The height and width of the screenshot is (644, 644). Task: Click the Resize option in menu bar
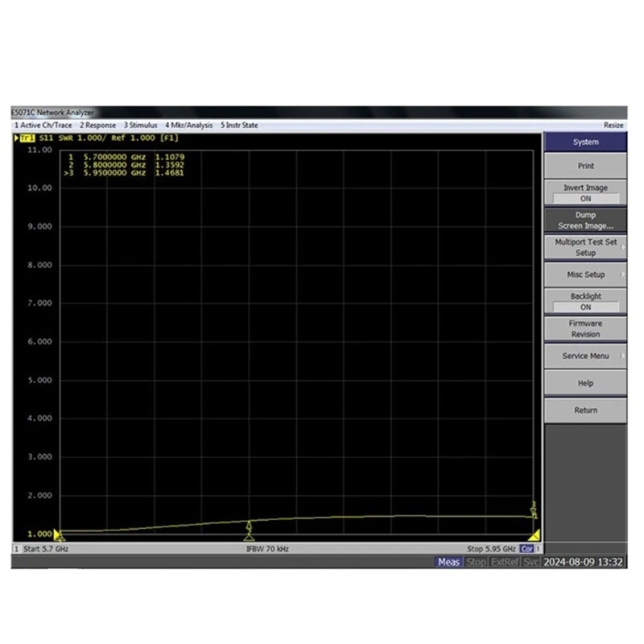[613, 126]
